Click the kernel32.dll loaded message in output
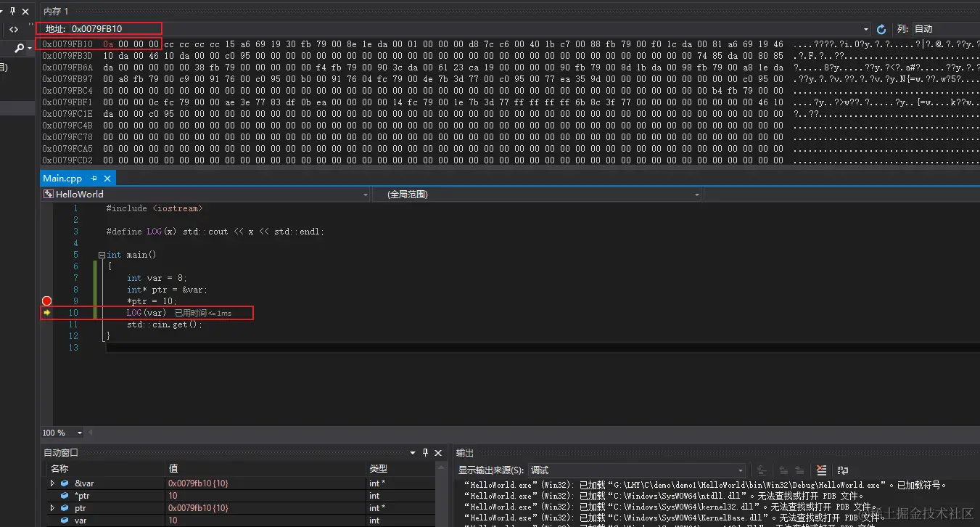Image resolution: width=980 pixels, height=527 pixels. pyautogui.click(x=671, y=507)
